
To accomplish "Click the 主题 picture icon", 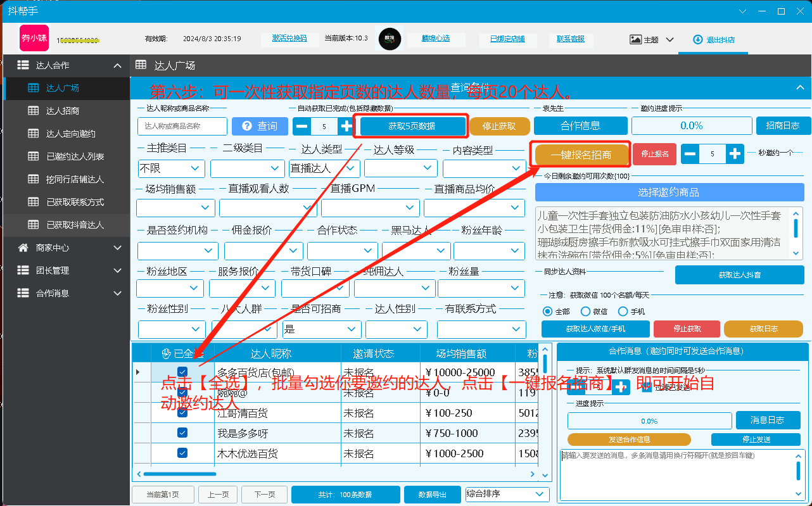I will [x=636, y=39].
